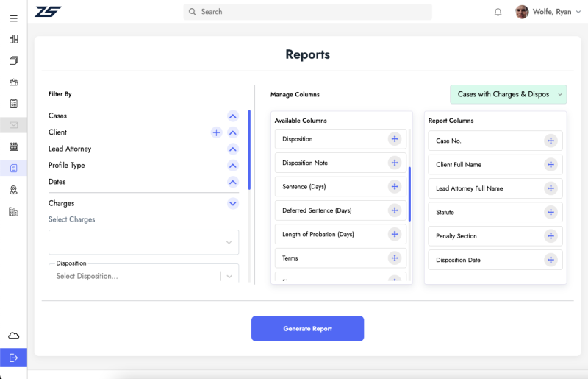The height and width of the screenshot is (379, 588).
Task: Click the cloud icon in sidebar
Action: coord(13,336)
